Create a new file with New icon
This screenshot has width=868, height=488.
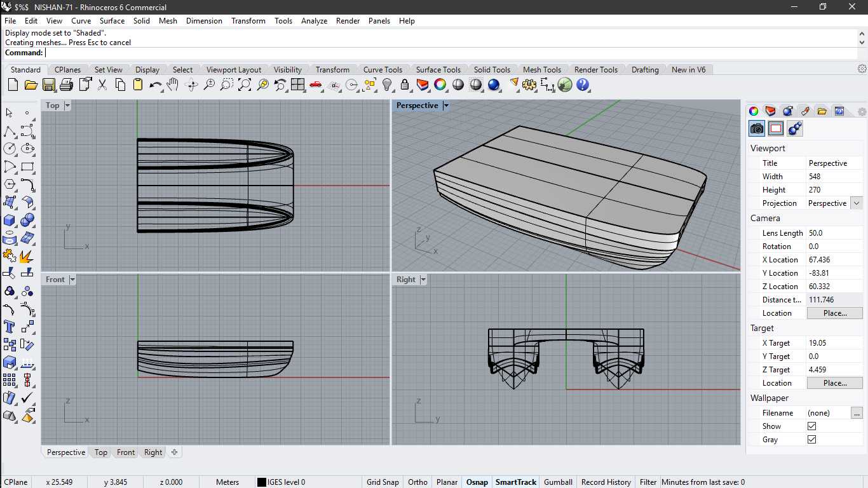(x=13, y=85)
